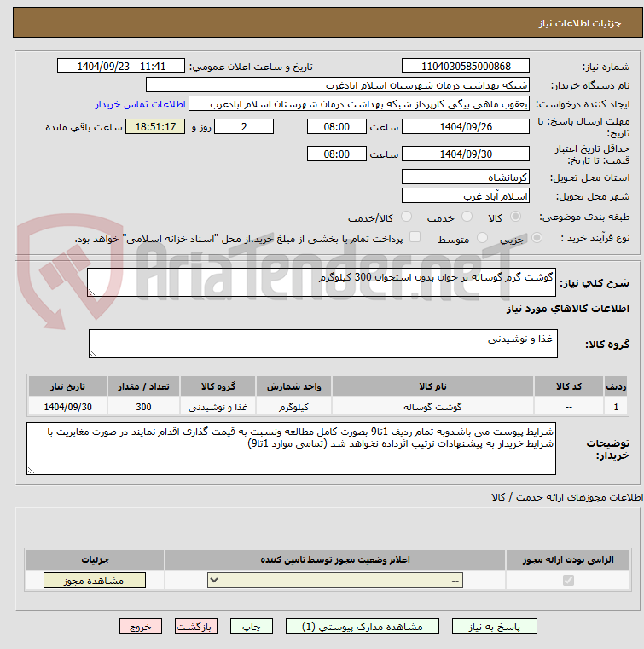Viewport: 644px width, 649px height.
Task: Click the response deadline date 1404/09/26
Action: [466, 127]
